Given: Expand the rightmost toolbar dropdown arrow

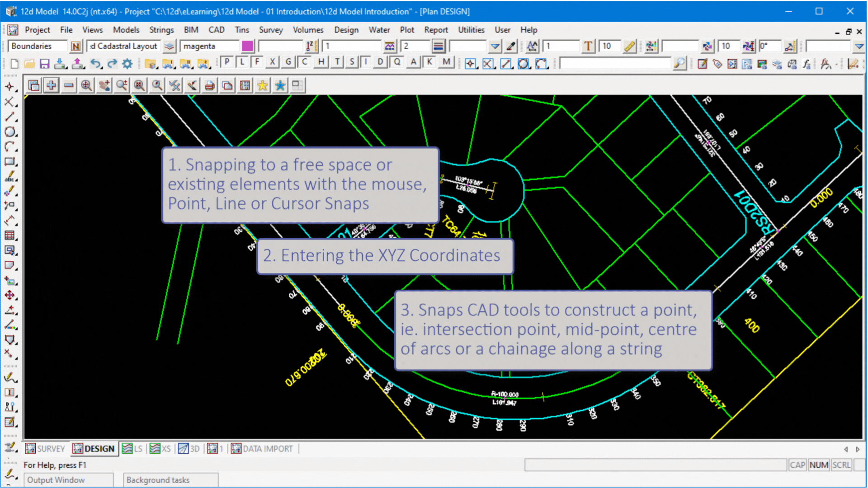Looking at the screenshot, I should point(858,46).
